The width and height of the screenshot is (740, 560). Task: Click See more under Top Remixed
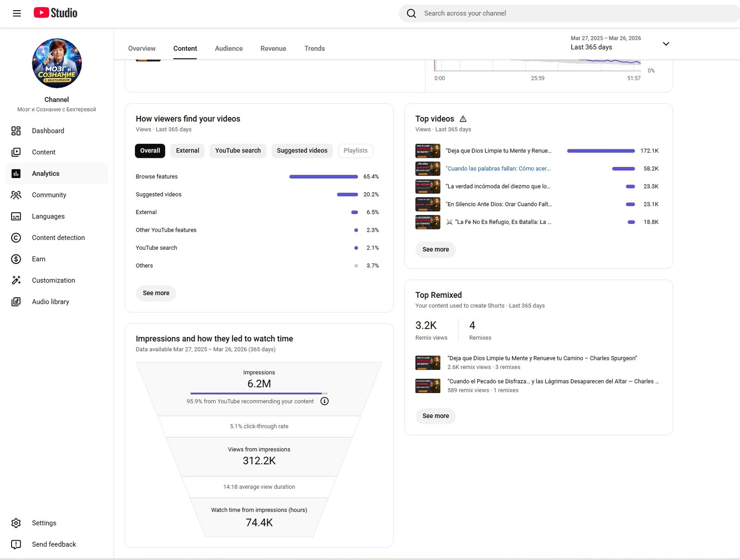(435, 416)
